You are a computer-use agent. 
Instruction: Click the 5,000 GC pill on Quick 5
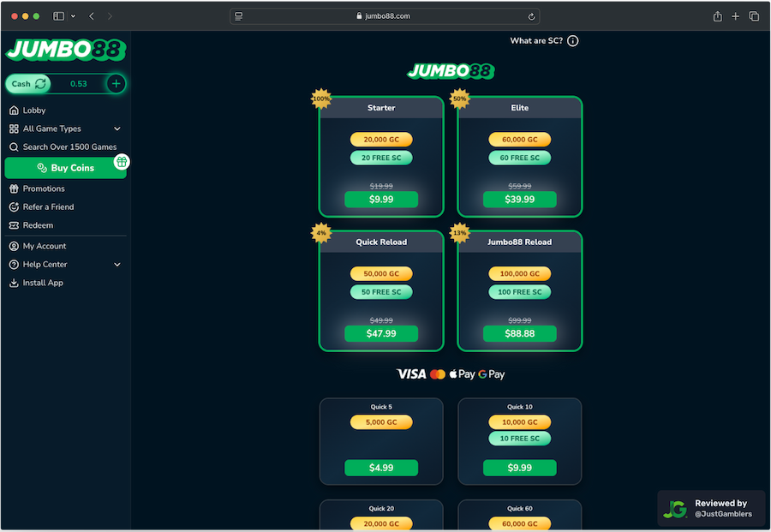click(x=381, y=422)
